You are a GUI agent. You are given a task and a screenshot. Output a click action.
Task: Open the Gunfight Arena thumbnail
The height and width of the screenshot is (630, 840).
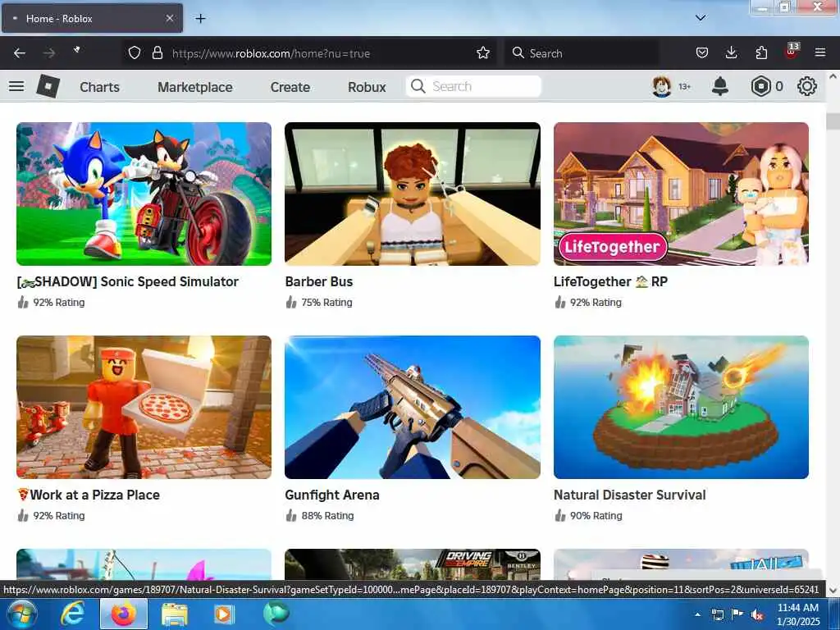point(413,407)
